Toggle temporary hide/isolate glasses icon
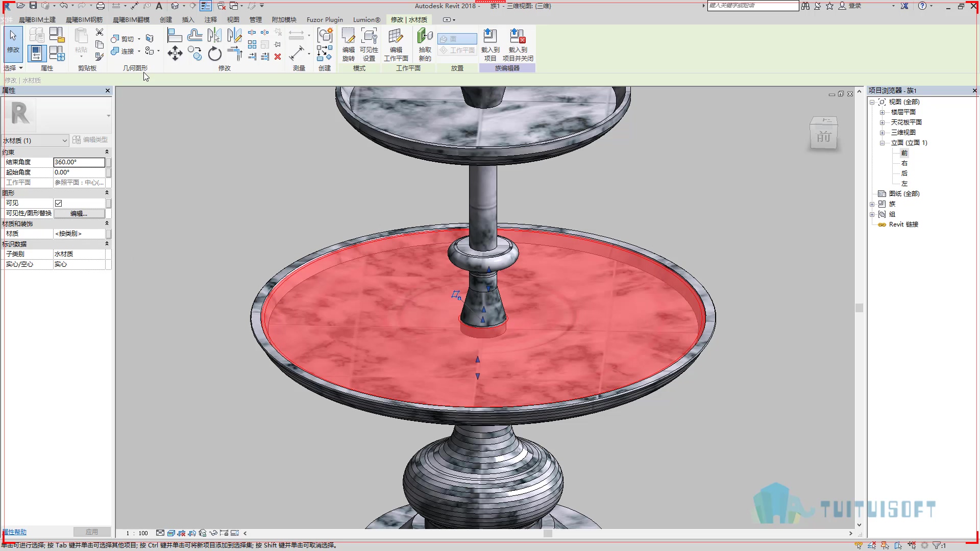This screenshot has height=551, width=980. (x=213, y=533)
